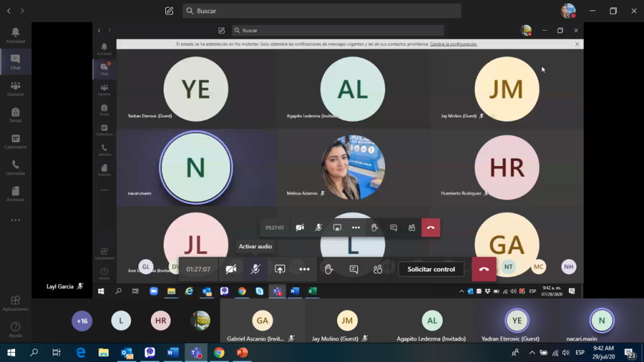Screen dimensions: 644x362
Task: Toggle the camera in the large call toolbar
Action: pos(231,269)
